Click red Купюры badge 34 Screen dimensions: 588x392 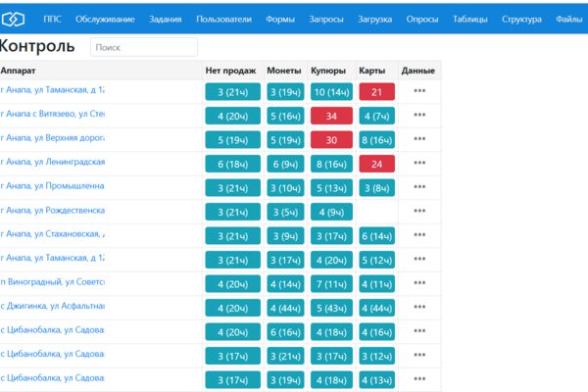tap(331, 116)
